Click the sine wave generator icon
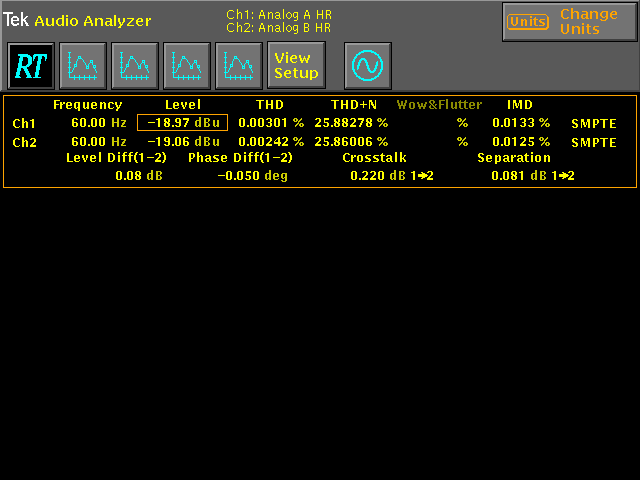This screenshot has width=640, height=480. point(368,66)
